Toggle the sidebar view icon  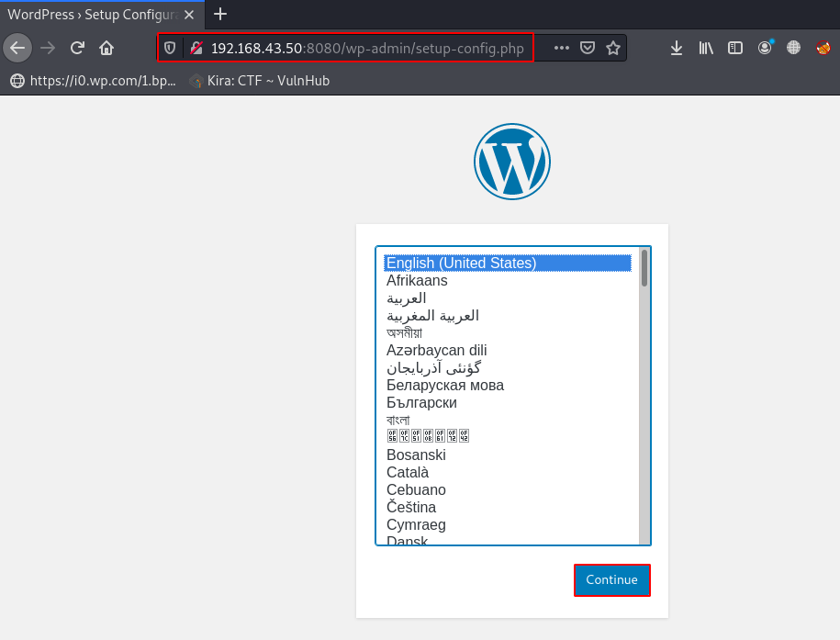click(x=735, y=49)
